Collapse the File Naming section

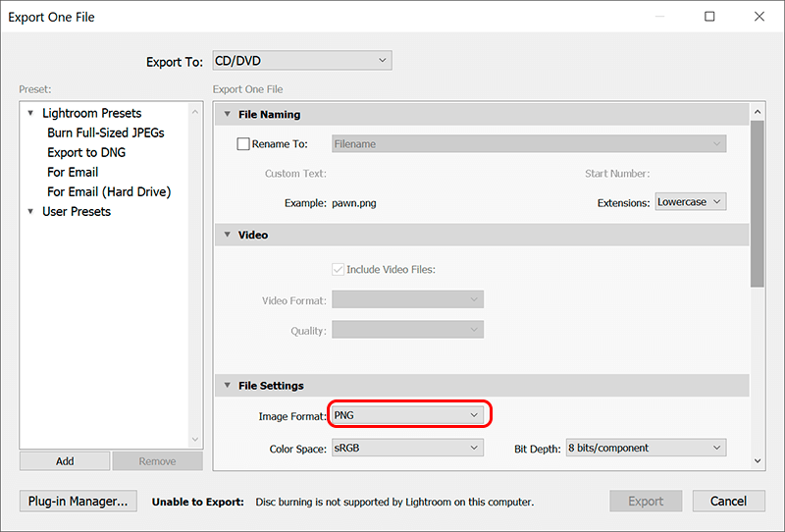click(228, 114)
